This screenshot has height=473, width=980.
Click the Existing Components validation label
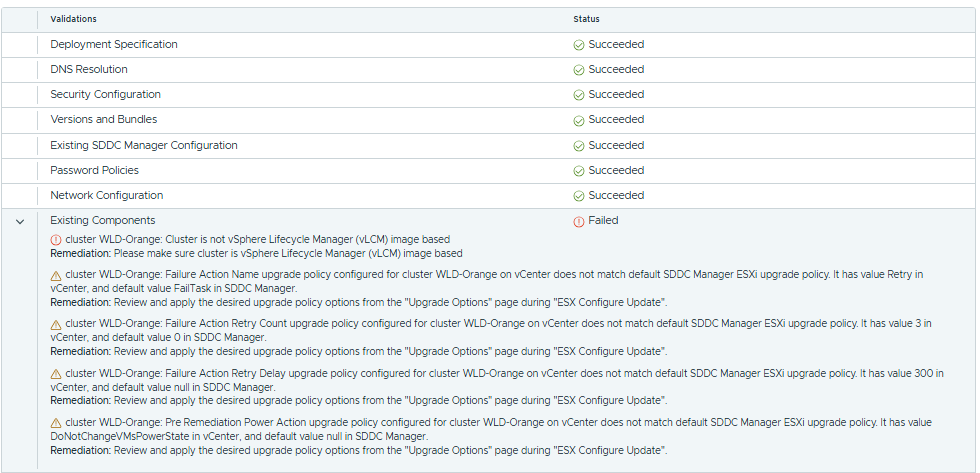pyautogui.click(x=103, y=220)
